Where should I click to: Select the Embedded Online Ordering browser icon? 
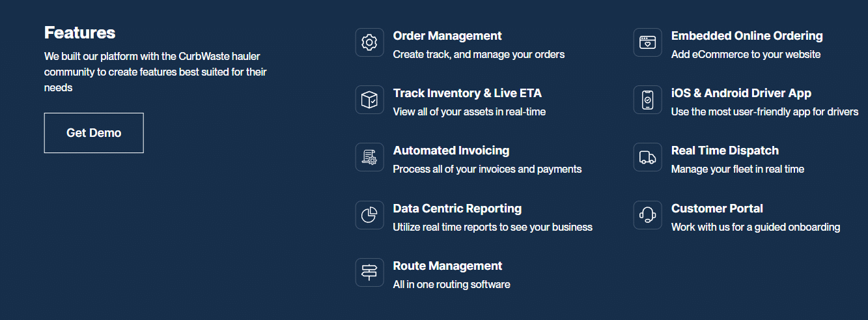click(x=647, y=42)
